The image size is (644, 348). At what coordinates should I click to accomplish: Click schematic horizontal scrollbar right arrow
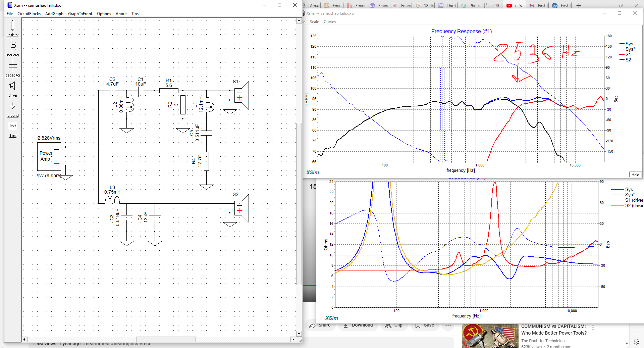pos(293,339)
